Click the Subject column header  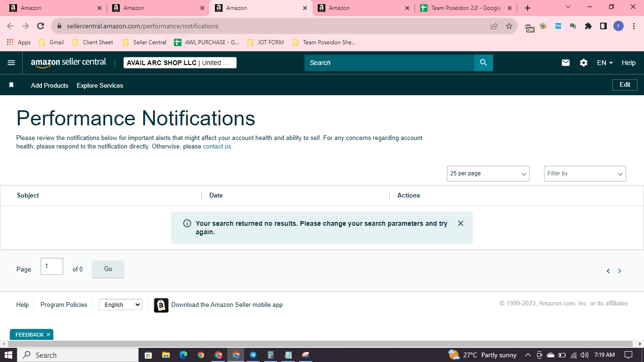coord(28,195)
